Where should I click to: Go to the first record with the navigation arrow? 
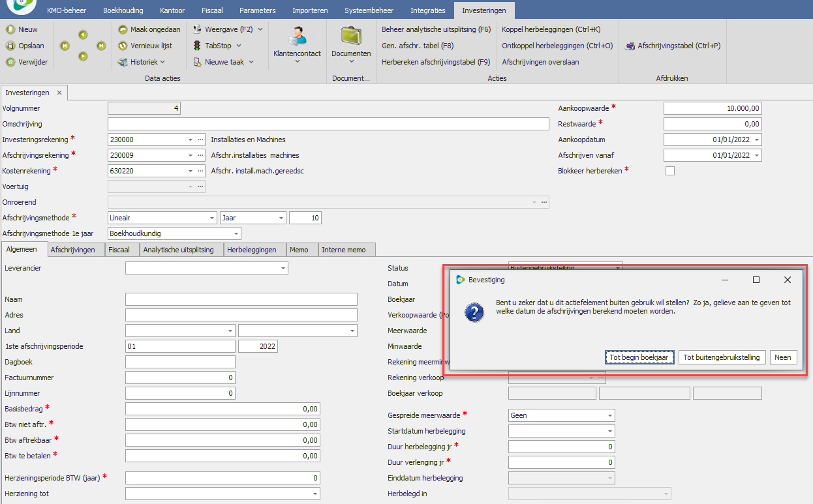(x=65, y=46)
